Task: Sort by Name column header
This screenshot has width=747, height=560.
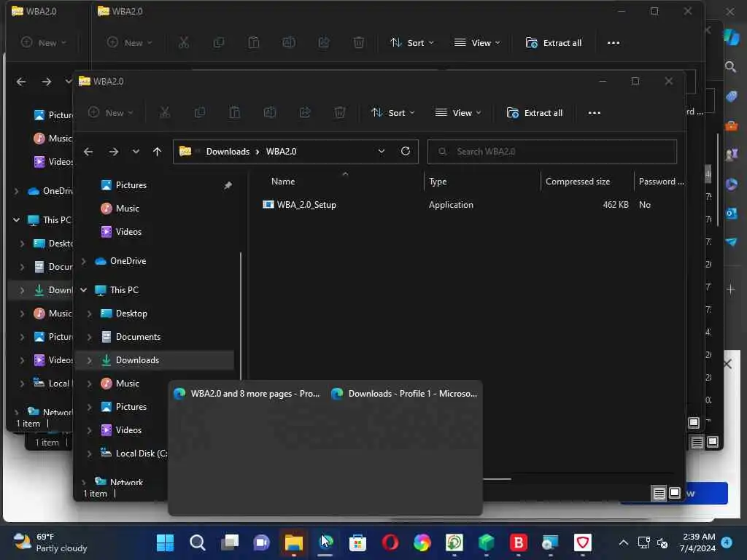Action: pos(283,182)
